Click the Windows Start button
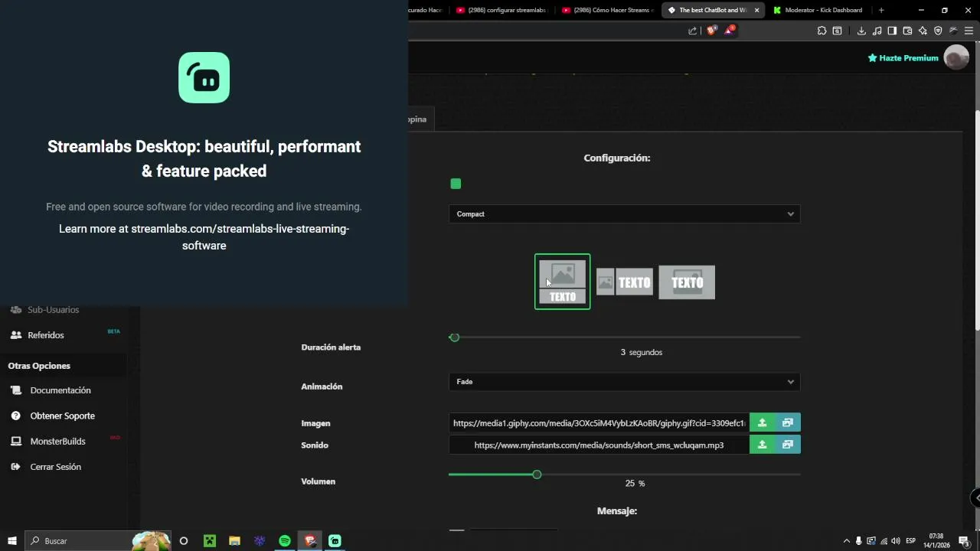 [12, 541]
